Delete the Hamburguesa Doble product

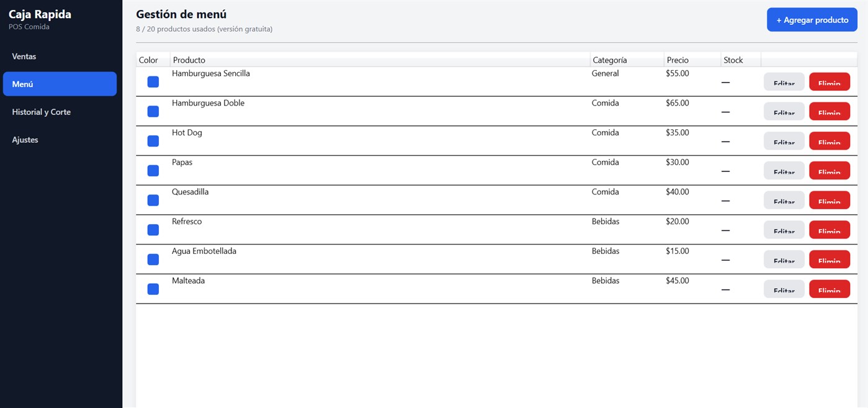(830, 111)
